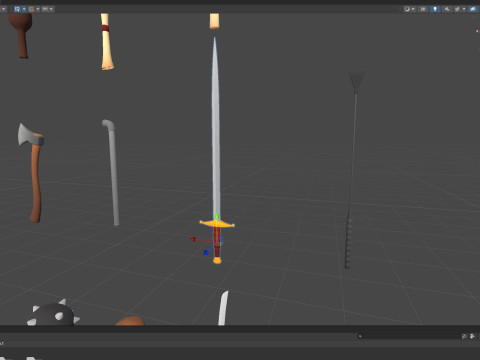Select the spiked mace ball model
Screen dimensions: 480x360
click(x=53, y=313)
